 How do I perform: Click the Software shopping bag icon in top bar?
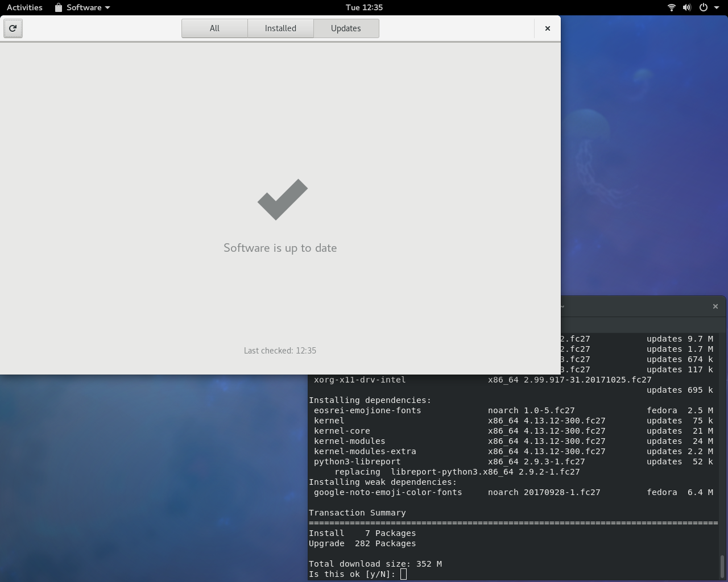(59, 7)
